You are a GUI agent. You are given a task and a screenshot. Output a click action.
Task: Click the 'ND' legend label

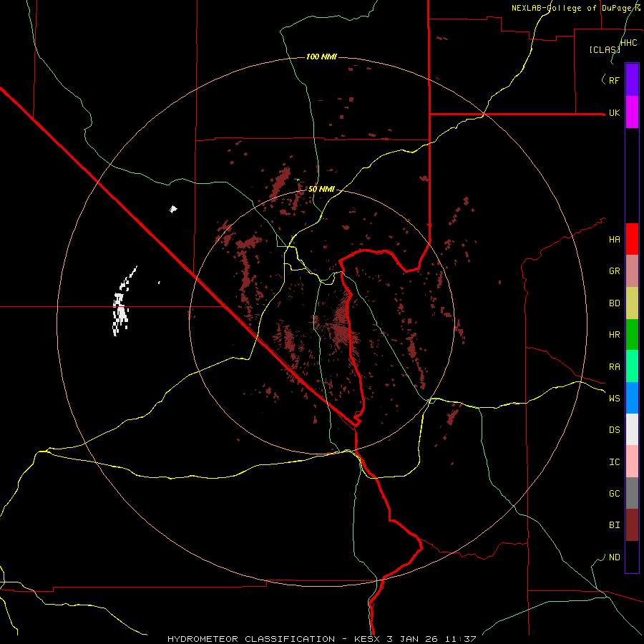(614, 557)
